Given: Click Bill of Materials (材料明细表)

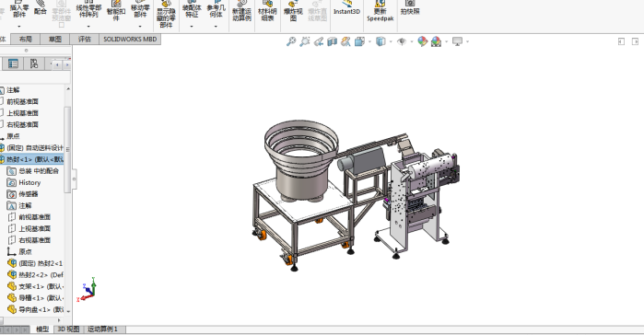Looking at the screenshot, I should pos(267,11).
